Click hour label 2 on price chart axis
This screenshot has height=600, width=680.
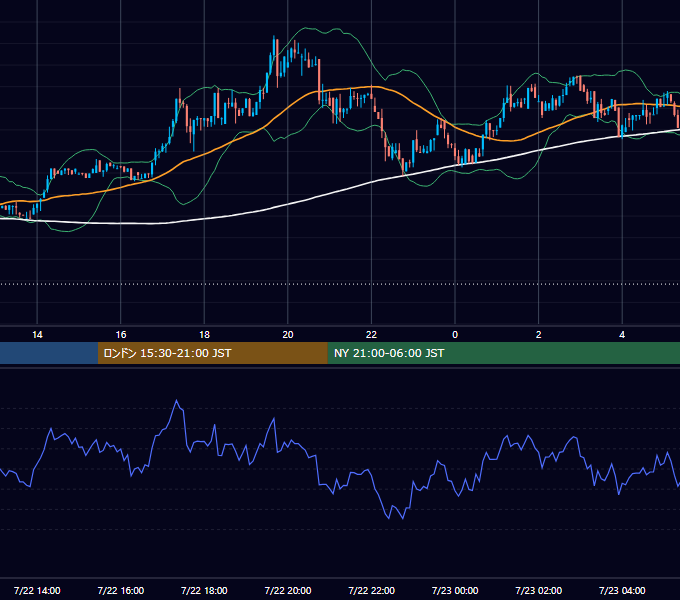[539, 335]
